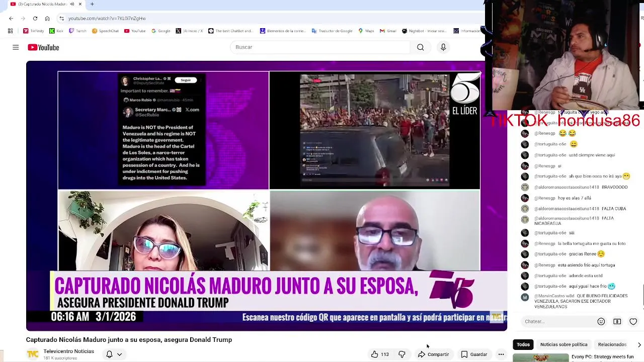Select the Todos filter chip

coord(523,344)
